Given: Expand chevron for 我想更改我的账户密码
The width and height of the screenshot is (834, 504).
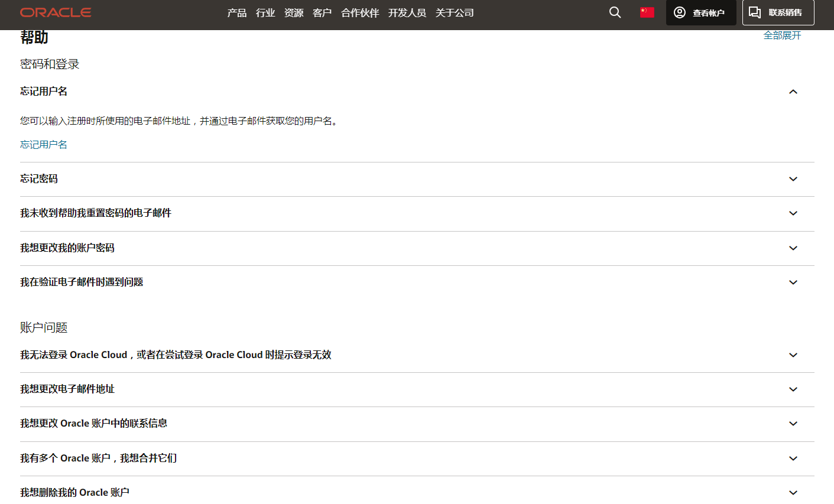Looking at the screenshot, I should [x=793, y=248].
